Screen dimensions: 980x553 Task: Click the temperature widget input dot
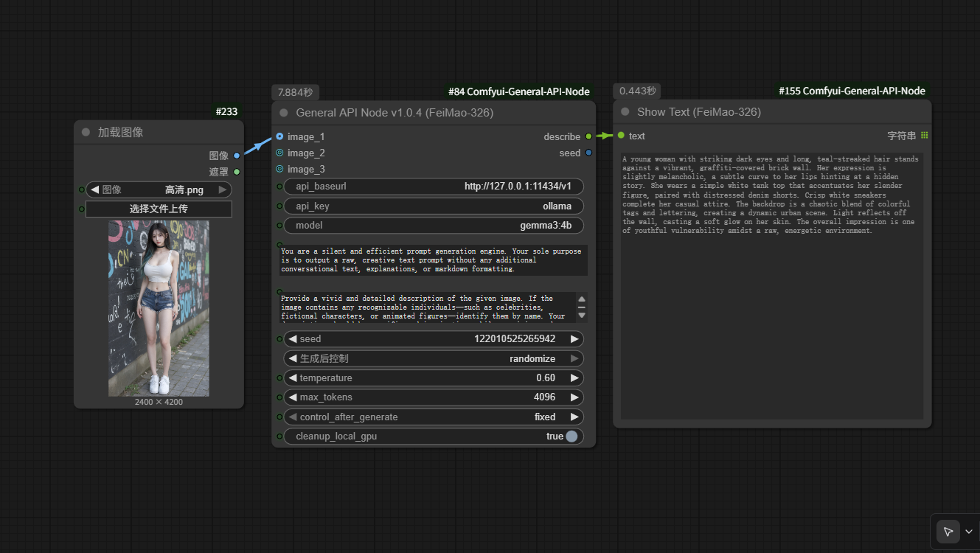click(x=279, y=378)
